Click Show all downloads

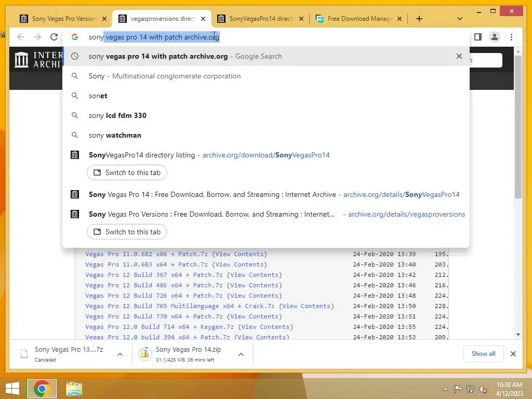[x=484, y=353]
